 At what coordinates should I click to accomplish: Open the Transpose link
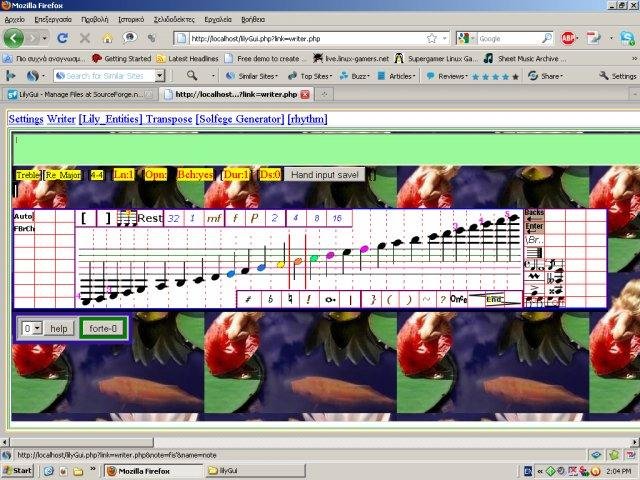[169, 119]
